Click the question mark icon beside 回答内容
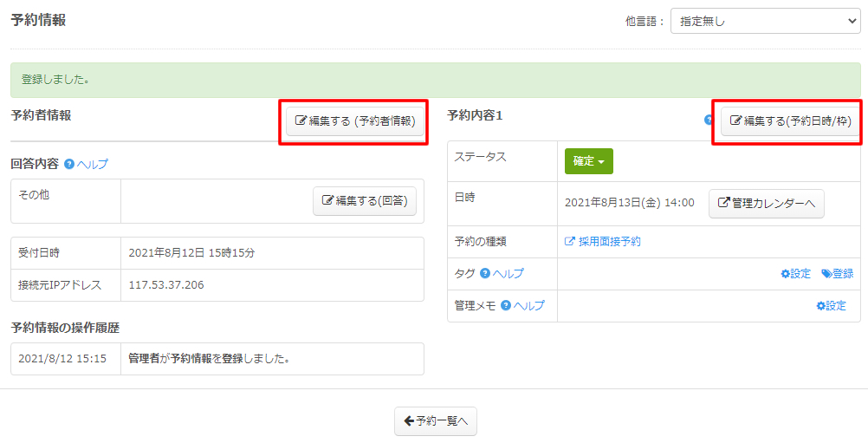 (69, 163)
